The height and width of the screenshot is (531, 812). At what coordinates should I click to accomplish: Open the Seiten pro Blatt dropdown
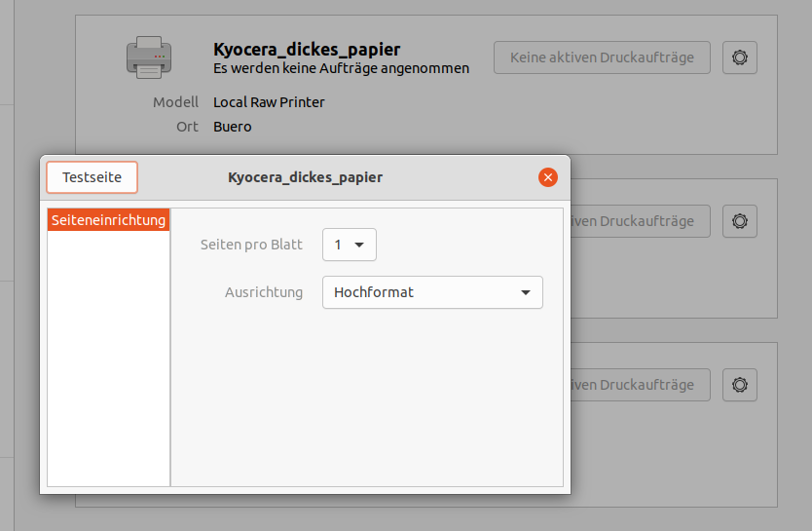(349, 245)
